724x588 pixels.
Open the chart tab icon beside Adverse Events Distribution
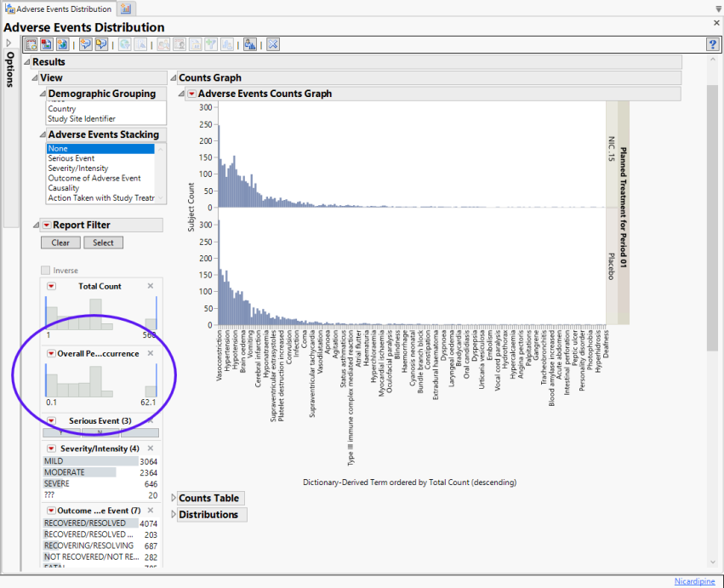coord(126,9)
